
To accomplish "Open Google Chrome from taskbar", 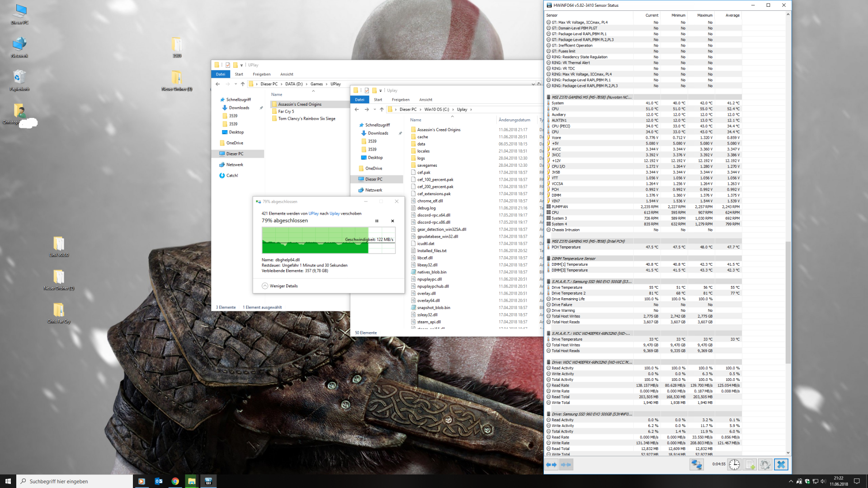I will click(175, 481).
